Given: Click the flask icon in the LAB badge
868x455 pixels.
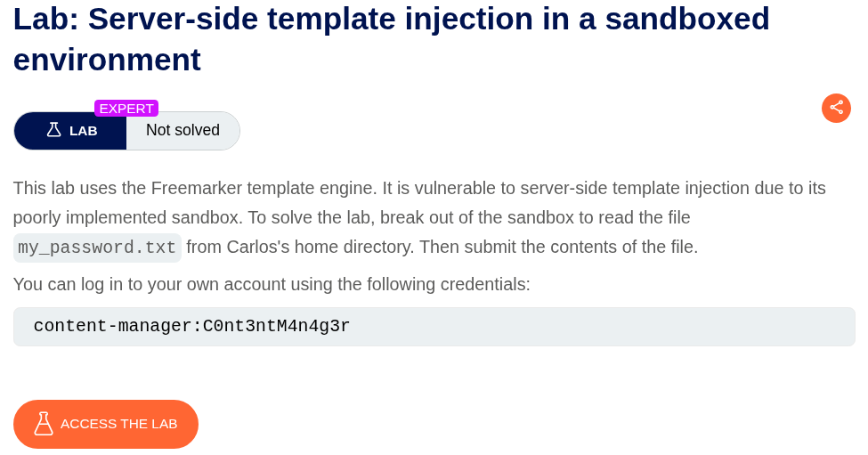Looking at the screenshot, I should click(x=53, y=130).
